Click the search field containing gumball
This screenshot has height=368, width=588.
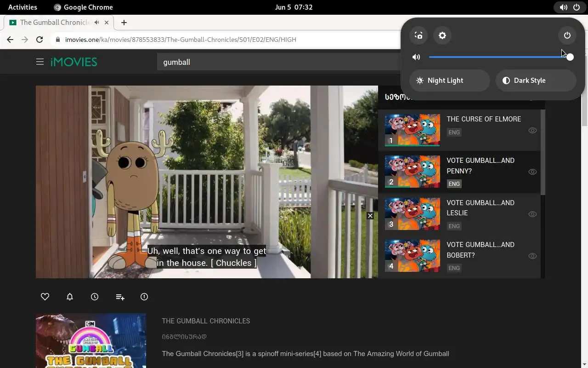click(279, 62)
